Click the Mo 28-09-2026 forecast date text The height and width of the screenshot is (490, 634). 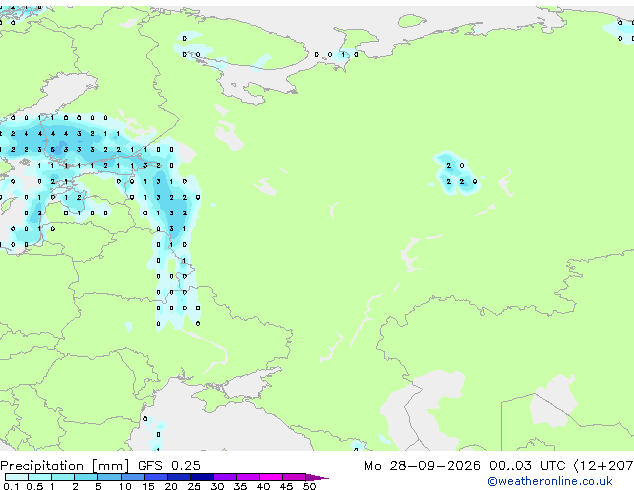click(x=422, y=466)
